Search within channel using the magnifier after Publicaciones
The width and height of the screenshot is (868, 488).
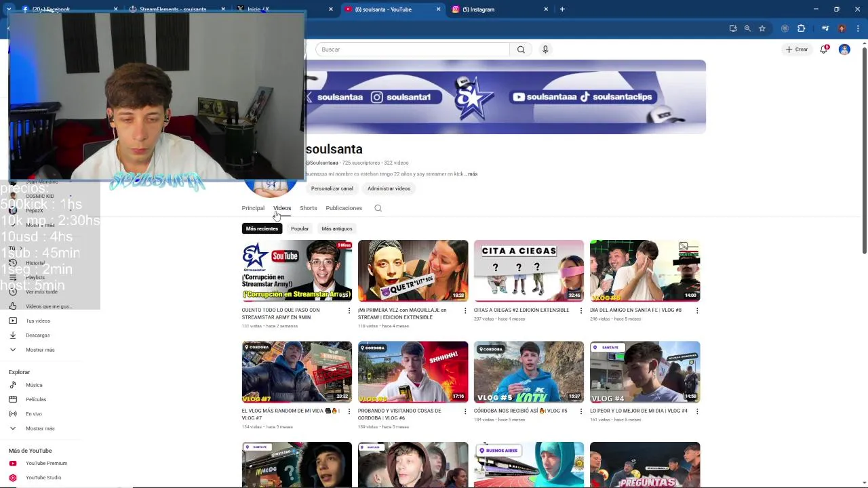pyautogui.click(x=378, y=208)
